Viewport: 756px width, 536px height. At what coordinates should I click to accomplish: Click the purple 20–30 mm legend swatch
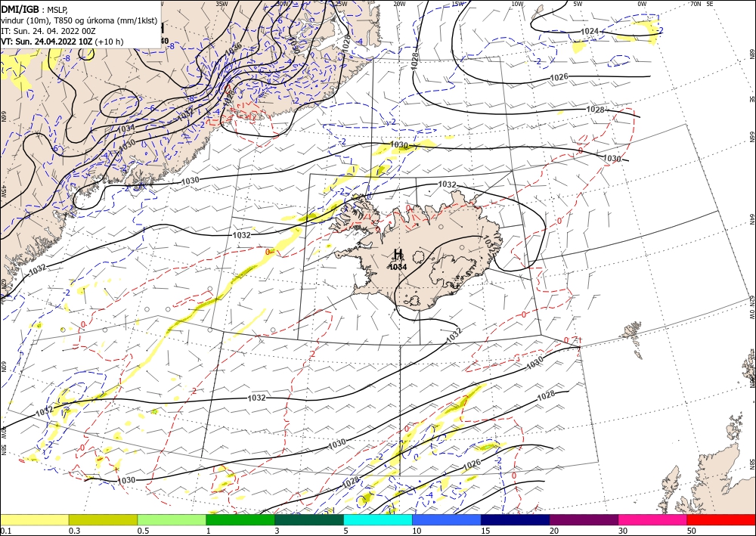pyautogui.click(x=584, y=519)
